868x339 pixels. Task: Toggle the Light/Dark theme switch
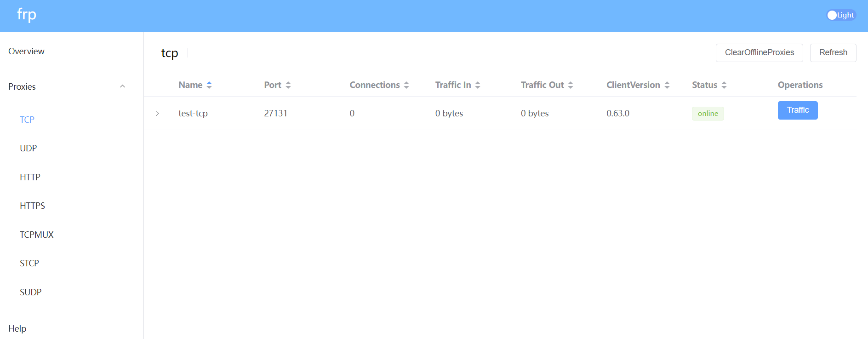click(840, 15)
